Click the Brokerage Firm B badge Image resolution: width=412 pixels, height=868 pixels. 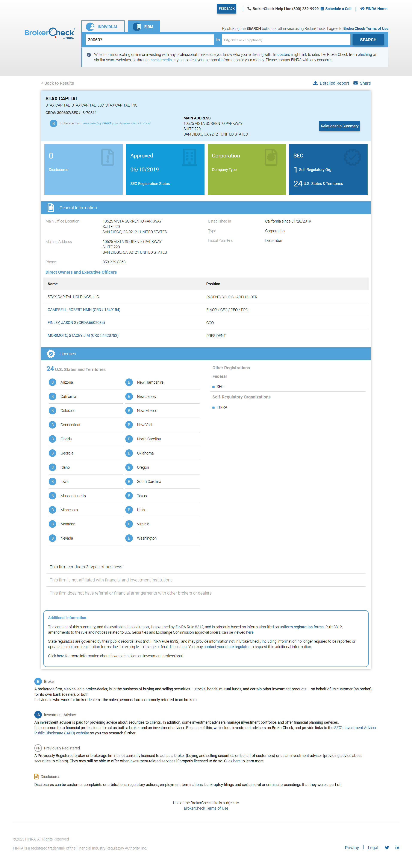tap(53, 123)
